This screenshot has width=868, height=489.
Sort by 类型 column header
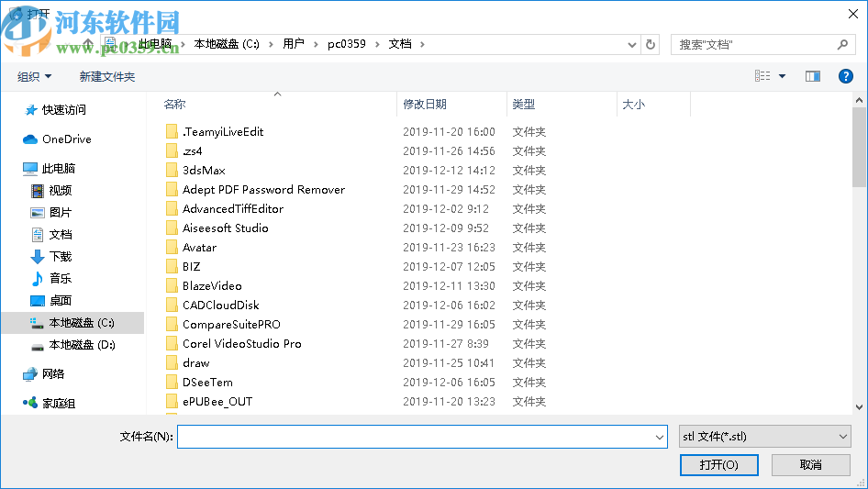[x=524, y=104]
